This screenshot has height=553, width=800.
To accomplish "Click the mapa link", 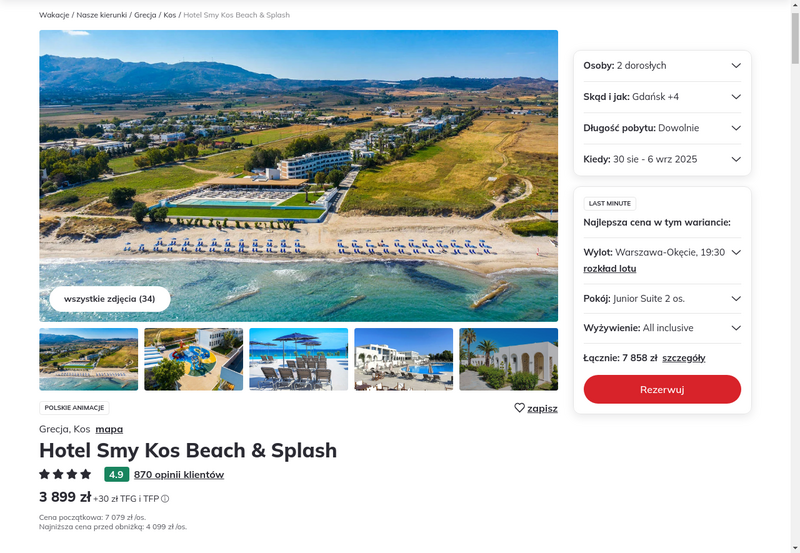I will [x=109, y=429].
